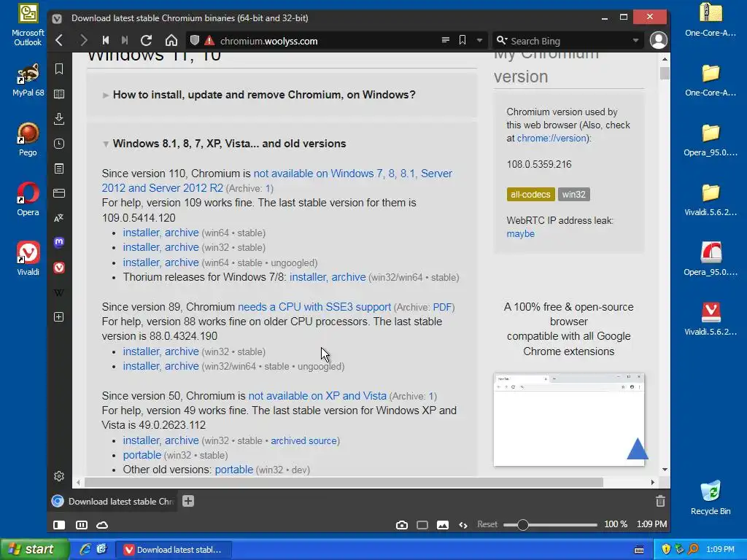Toggle the side panel from status bar
The height and width of the screenshot is (560, 747).
[x=59, y=525]
